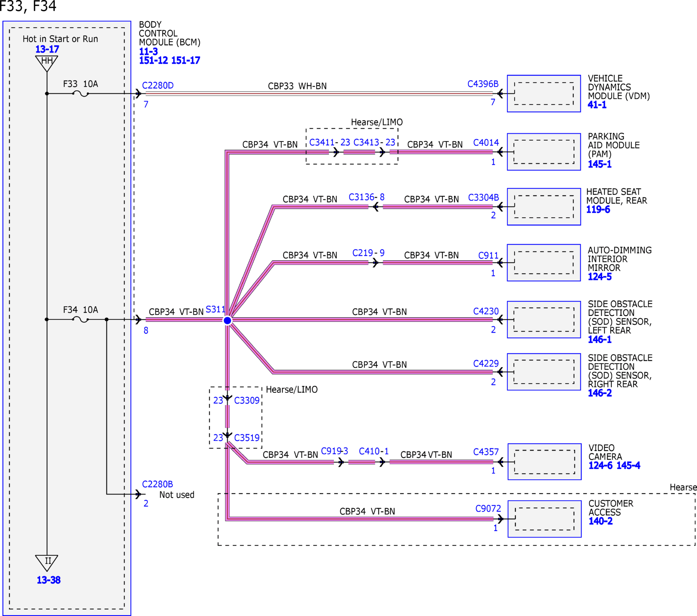Screen dimensions: 697x616
Task: Select connector label C9072
Action: click(488, 509)
